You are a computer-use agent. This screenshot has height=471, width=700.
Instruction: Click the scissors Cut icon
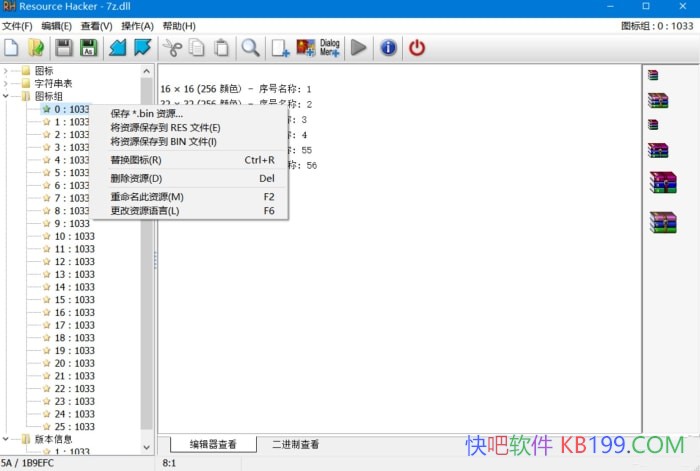172,47
